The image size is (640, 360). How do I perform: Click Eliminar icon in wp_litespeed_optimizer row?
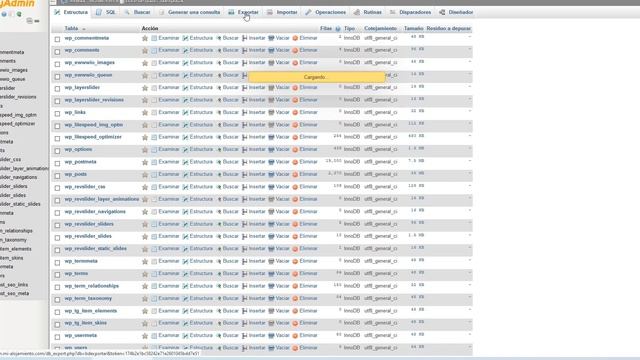[x=295, y=138]
